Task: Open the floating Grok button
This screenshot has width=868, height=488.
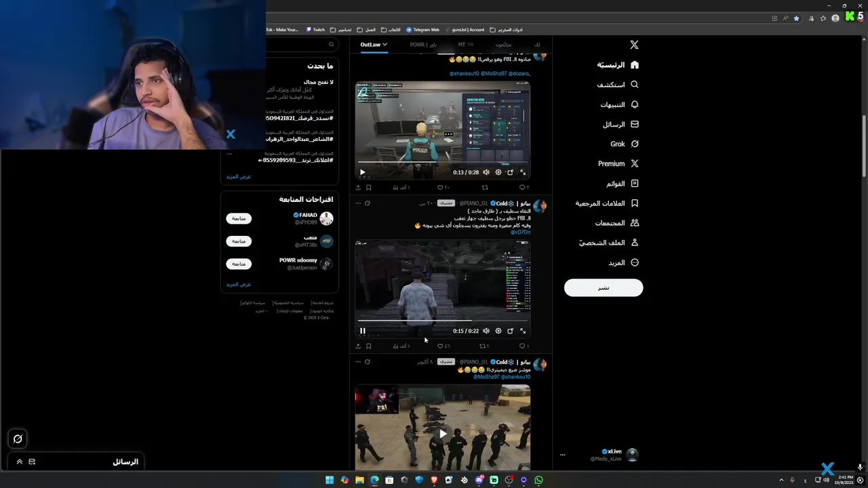Action: 18,439
